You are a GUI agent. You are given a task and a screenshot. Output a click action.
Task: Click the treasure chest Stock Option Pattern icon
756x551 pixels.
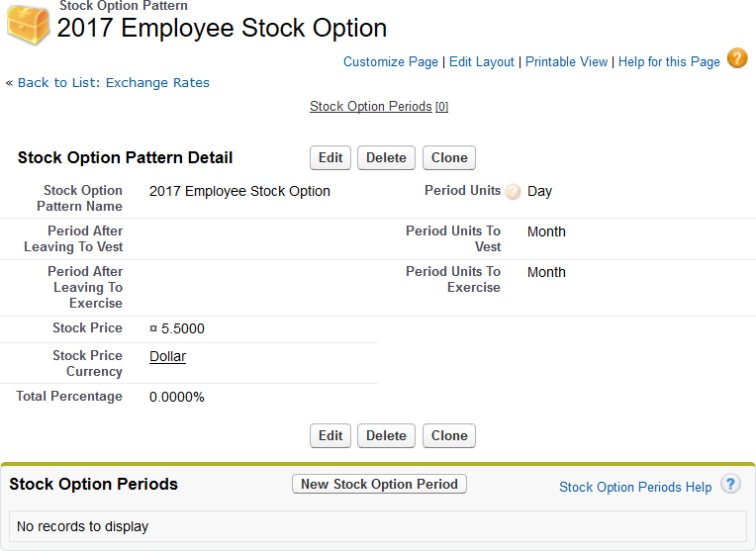tap(28, 24)
